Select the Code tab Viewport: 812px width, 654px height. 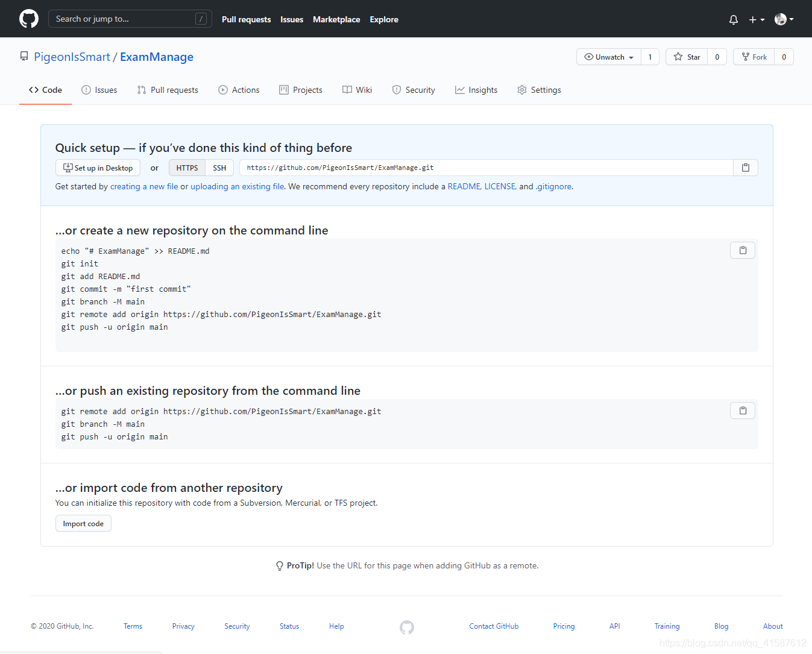(45, 90)
